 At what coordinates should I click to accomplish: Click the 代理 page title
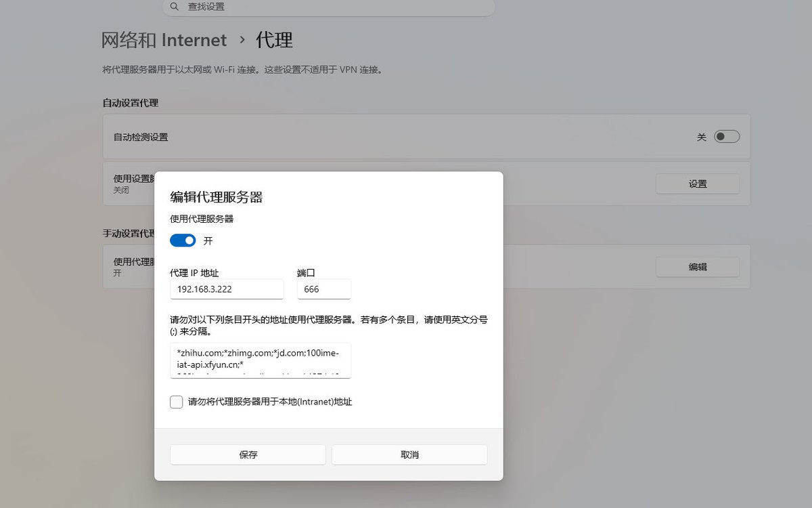[274, 40]
